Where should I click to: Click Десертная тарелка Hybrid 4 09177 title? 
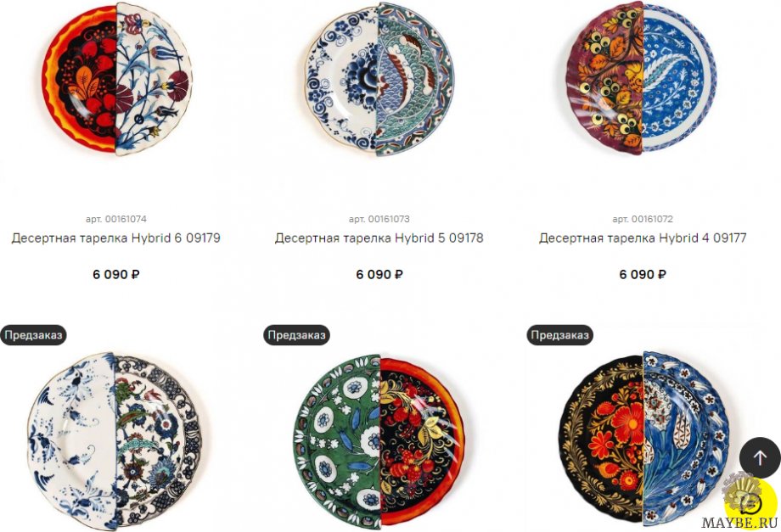coord(643,238)
